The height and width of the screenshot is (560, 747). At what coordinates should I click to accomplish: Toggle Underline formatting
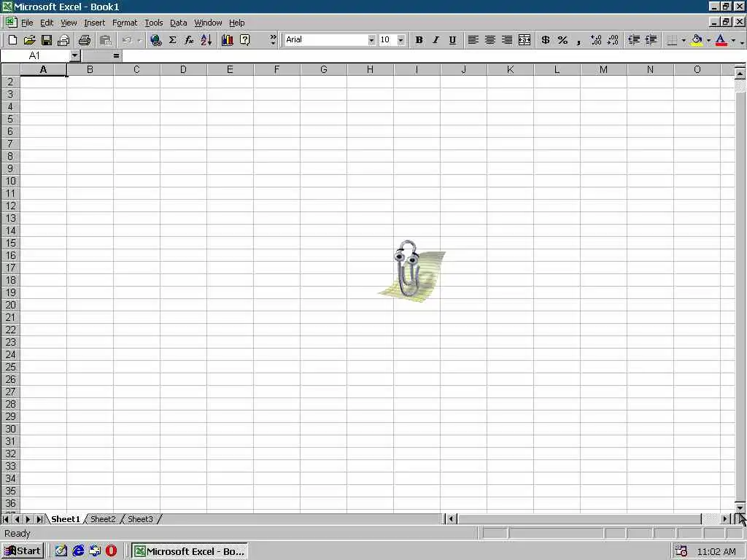(x=452, y=40)
